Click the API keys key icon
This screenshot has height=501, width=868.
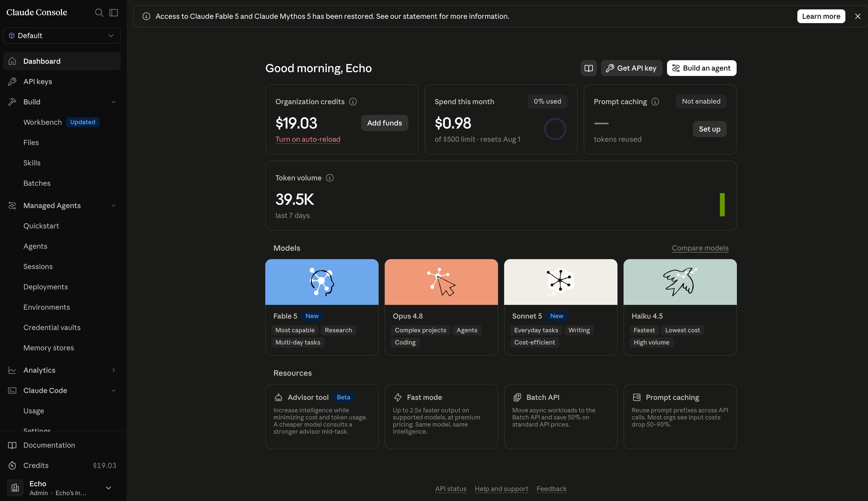[12, 82]
